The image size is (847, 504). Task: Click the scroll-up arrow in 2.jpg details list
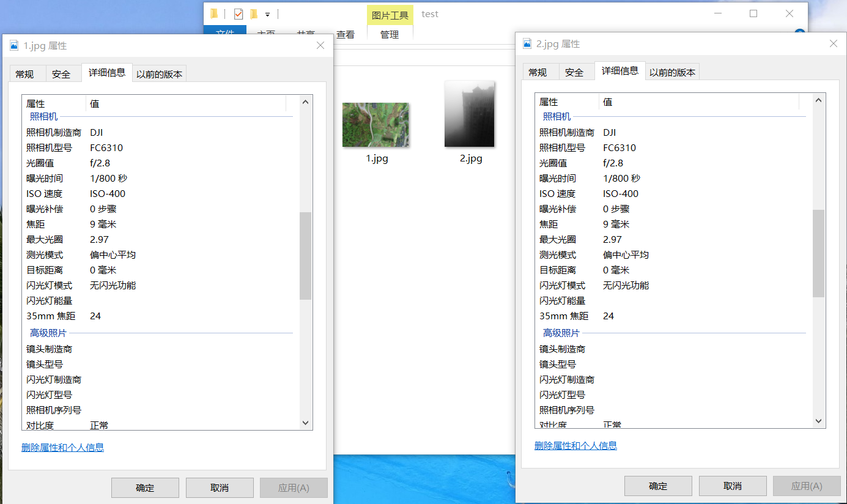click(x=818, y=99)
